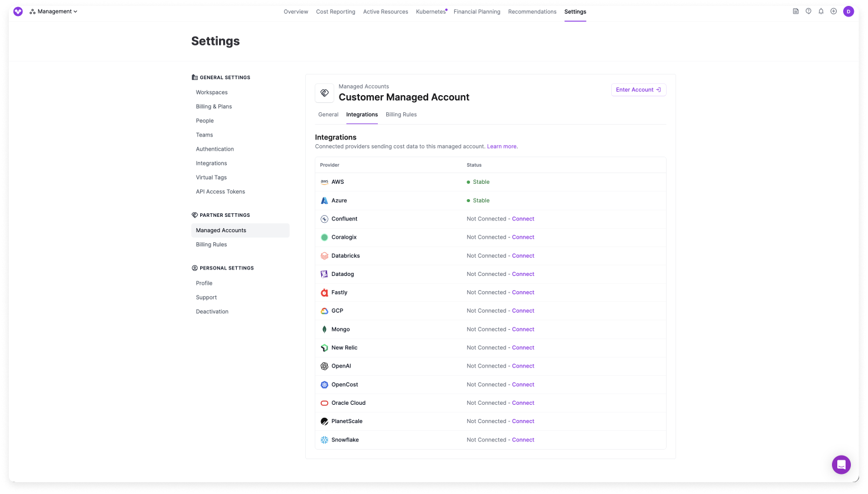
Task: Click the Enter Account button
Action: coord(638,90)
